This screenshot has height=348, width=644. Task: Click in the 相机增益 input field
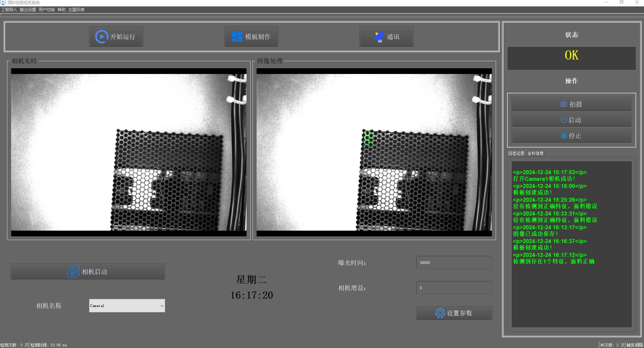454,288
